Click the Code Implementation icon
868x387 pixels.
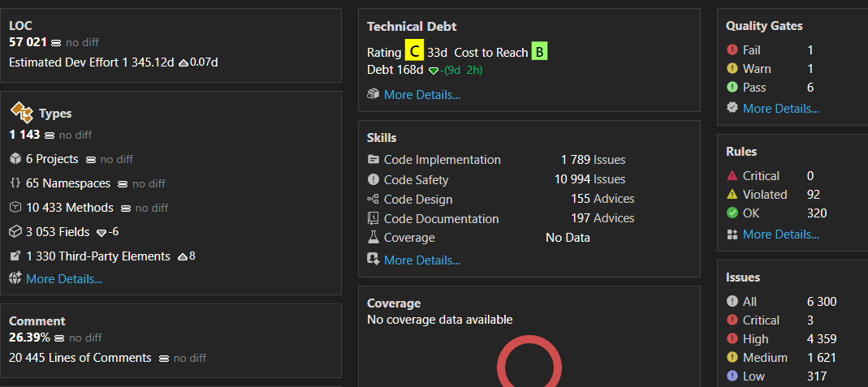[374, 160]
